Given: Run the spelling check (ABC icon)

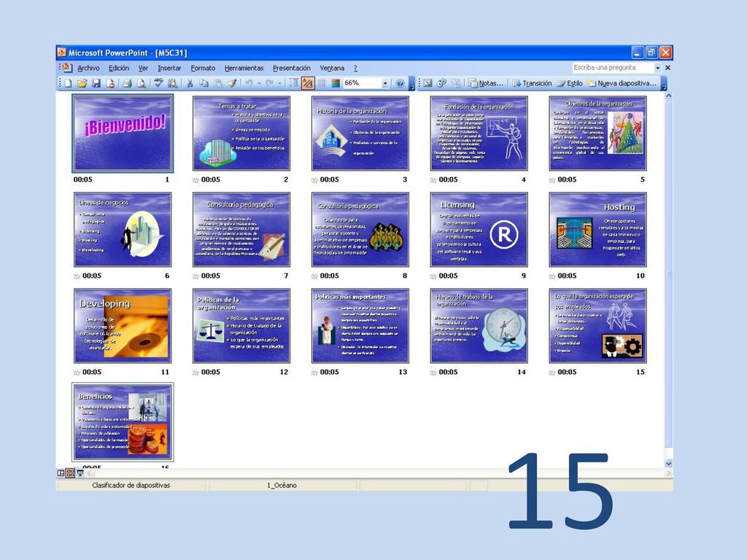Looking at the screenshot, I should pyautogui.click(x=158, y=83).
